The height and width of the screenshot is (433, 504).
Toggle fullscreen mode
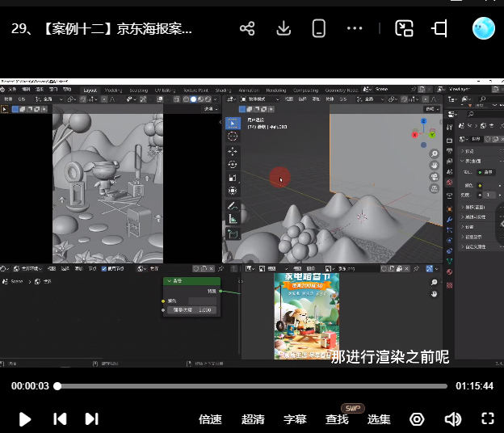[487, 418]
